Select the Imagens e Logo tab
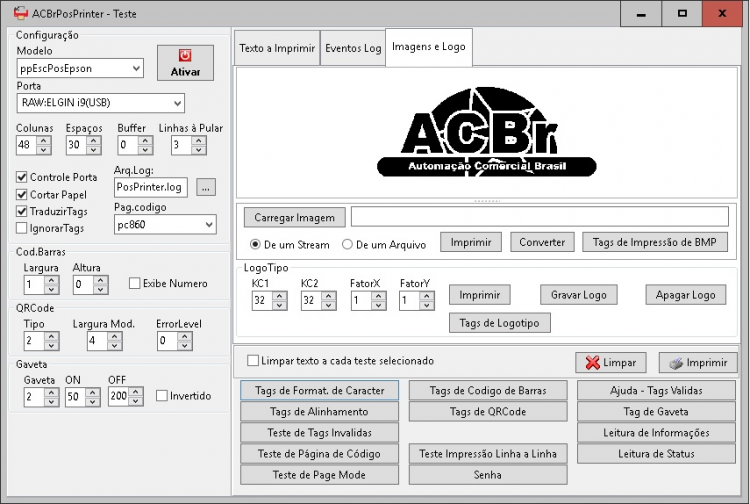The height and width of the screenshot is (504, 750). click(429, 47)
